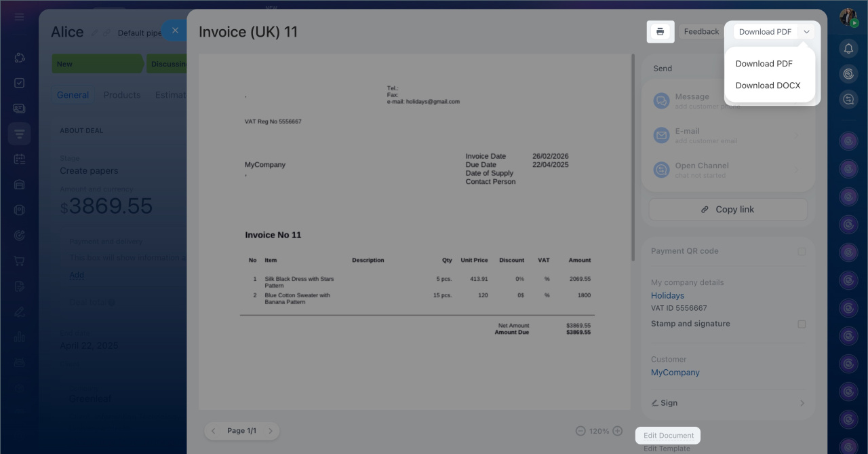Go to the next page arrow
This screenshot has width=868, height=454.
coord(270,431)
